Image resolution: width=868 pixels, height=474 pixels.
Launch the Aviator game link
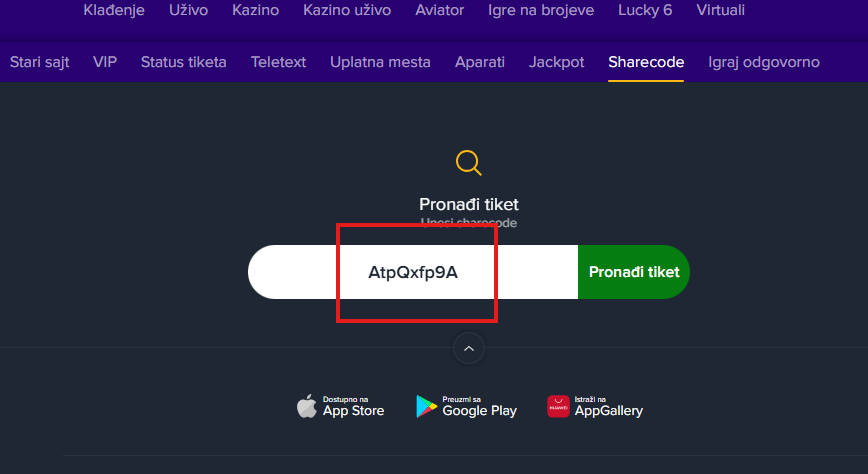click(x=439, y=11)
